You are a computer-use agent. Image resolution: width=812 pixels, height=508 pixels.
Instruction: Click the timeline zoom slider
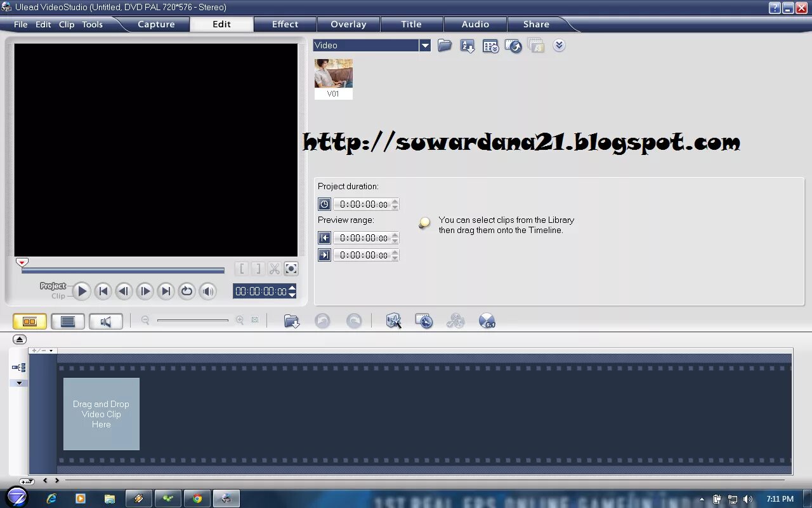click(193, 321)
